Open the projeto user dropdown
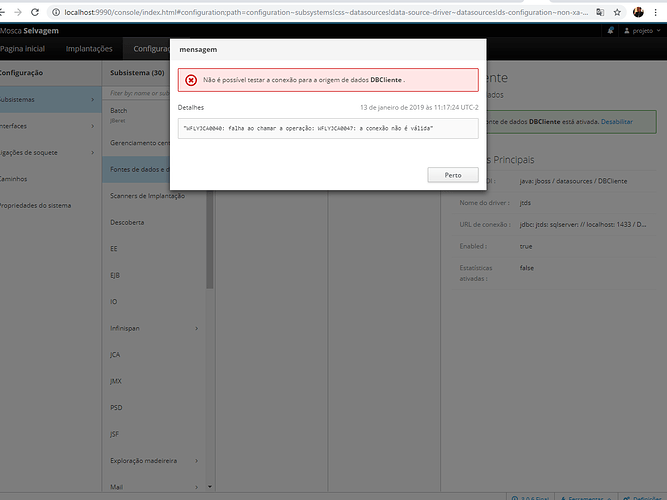The height and width of the screenshot is (500, 667). [642, 31]
